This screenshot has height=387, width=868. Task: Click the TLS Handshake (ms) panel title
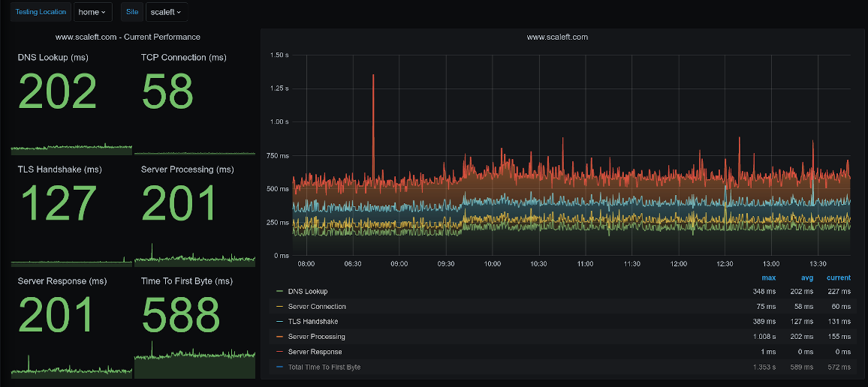point(60,169)
